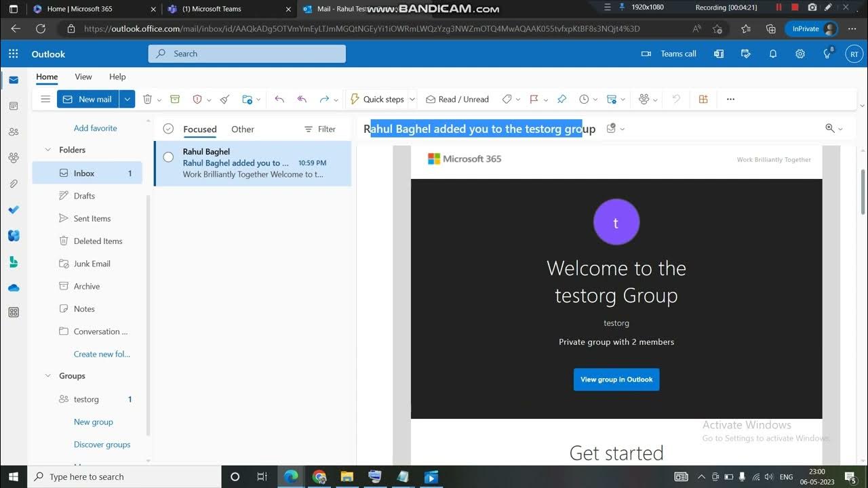Toggle the select all messages circle
This screenshot has height=488, width=868.
(x=168, y=129)
